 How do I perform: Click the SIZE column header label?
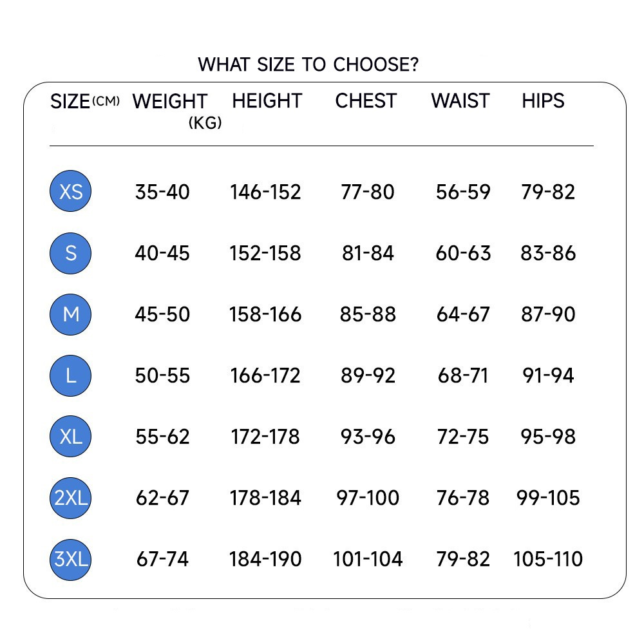pyautogui.click(x=70, y=102)
